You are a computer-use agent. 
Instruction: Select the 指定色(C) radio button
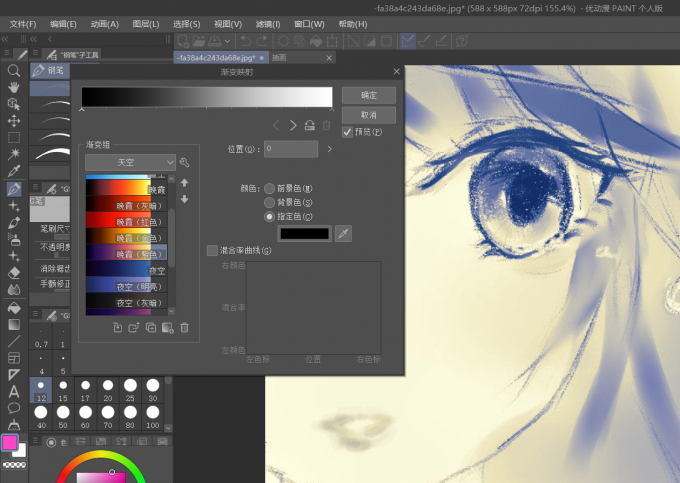[269, 216]
